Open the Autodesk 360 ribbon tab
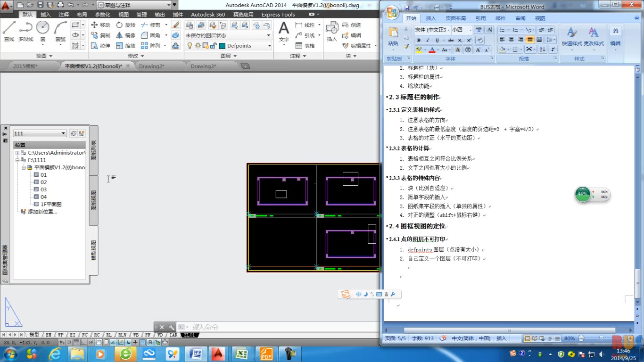The width and height of the screenshot is (644, 362). coord(208,15)
